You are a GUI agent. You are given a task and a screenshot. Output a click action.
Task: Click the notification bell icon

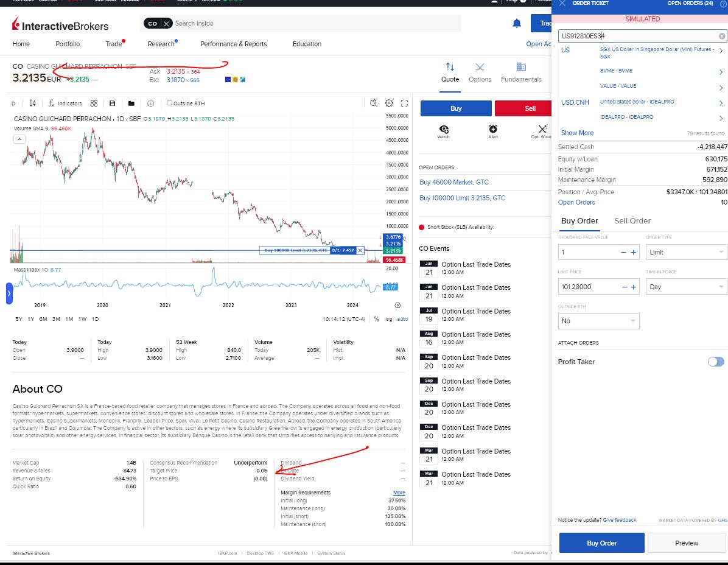517,23
